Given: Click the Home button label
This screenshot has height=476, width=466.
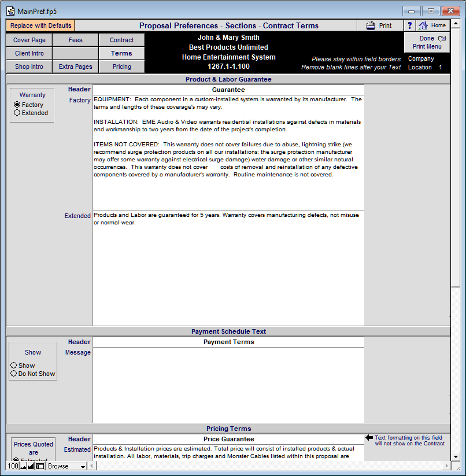Looking at the screenshot, I should coord(438,25).
